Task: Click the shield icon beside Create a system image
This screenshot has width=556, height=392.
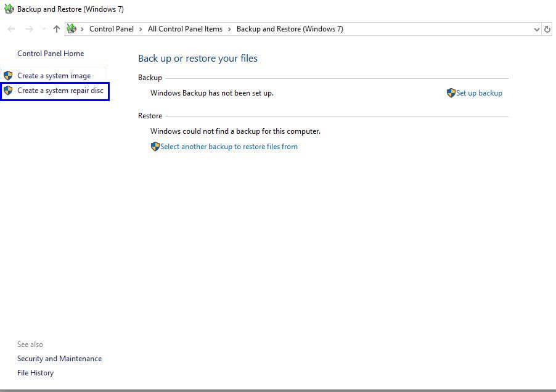Action: (8, 75)
